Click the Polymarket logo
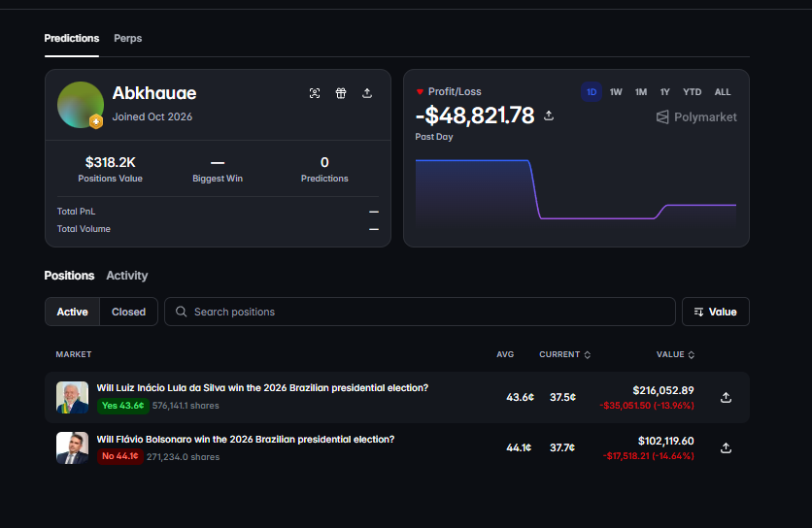This screenshot has height=528, width=812. 696,117
